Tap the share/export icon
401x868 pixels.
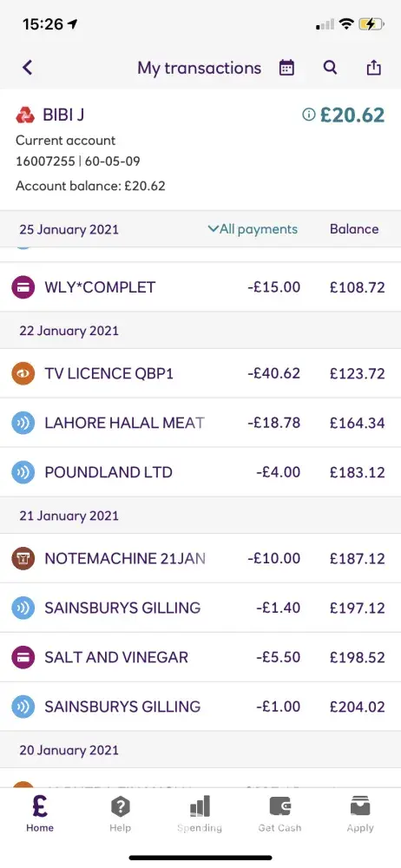point(374,68)
